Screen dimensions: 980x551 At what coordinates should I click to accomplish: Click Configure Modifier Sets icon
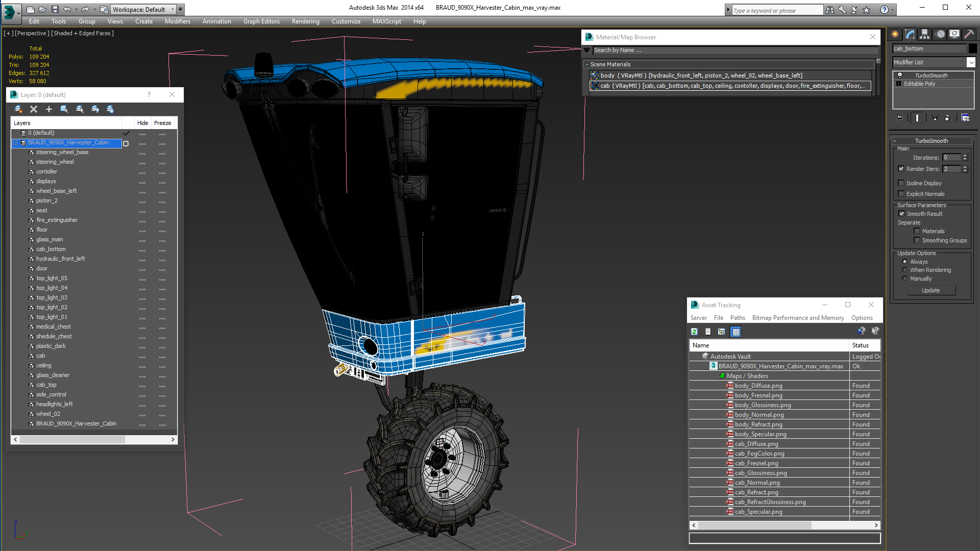[965, 118]
